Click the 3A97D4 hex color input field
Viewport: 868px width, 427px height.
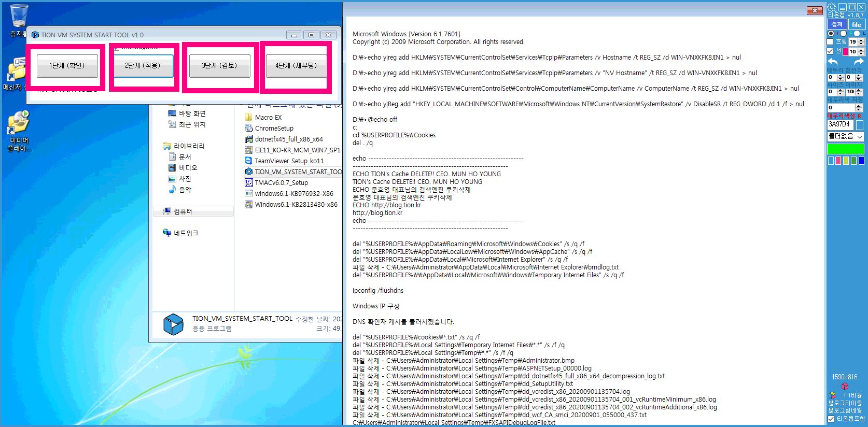(840, 124)
